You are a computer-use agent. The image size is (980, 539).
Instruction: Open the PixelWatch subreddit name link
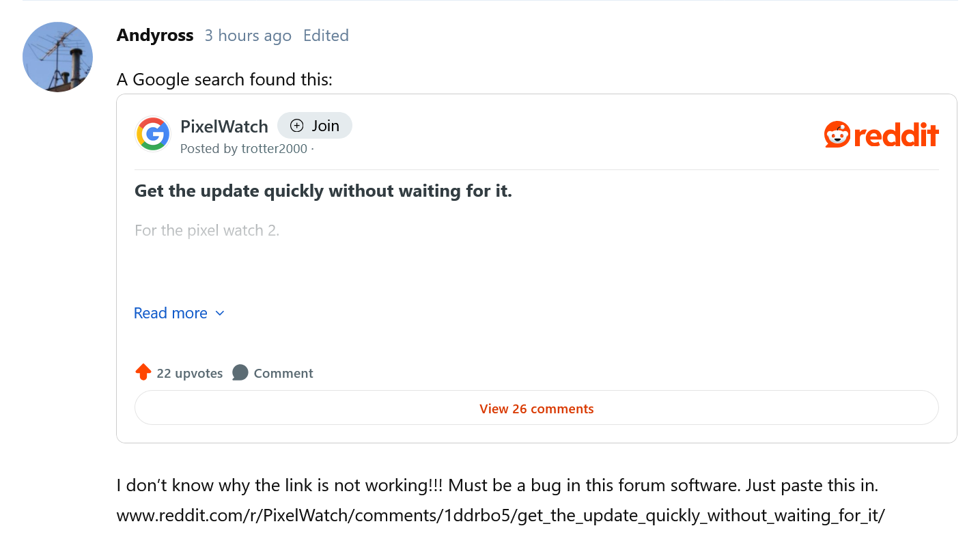tap(224, 126)
